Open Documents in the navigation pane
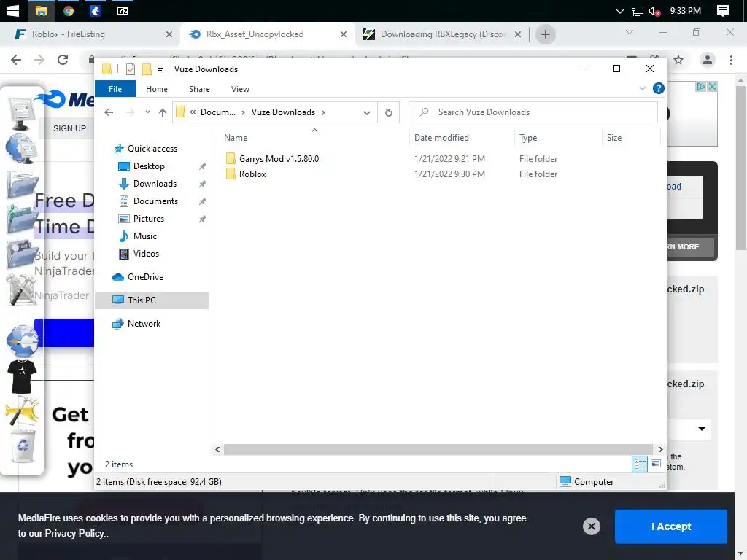This screenshot has width=747, height=560. [155, 201]
